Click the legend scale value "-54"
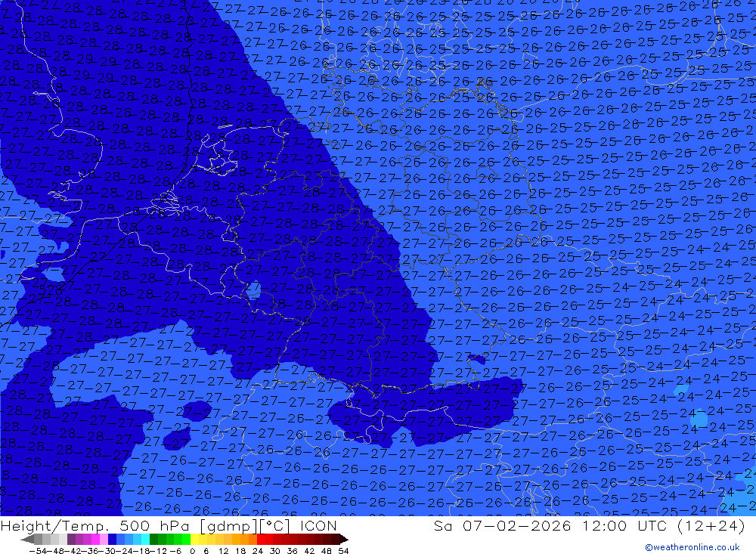The image size is (756, 554). [x=37, y=551]
